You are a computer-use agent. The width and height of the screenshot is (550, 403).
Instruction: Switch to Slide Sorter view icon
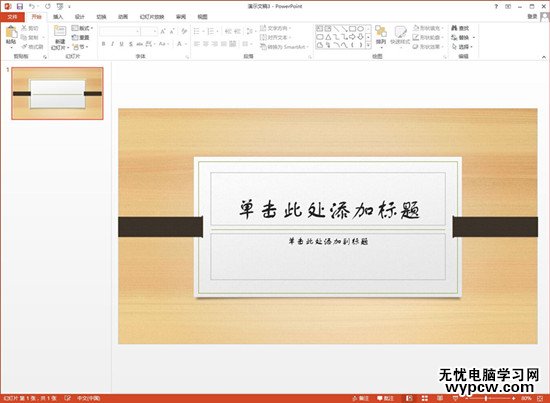pyautogui.click(x=425, y=398)
